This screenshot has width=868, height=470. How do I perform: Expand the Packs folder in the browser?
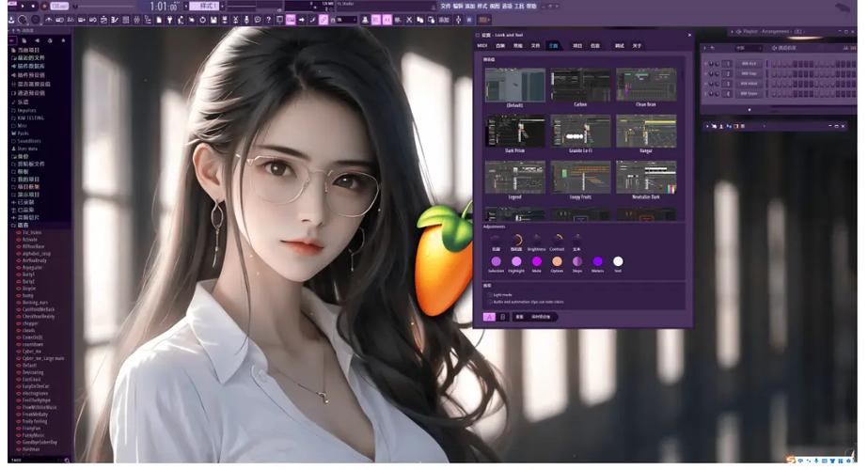tap(22, 133)
